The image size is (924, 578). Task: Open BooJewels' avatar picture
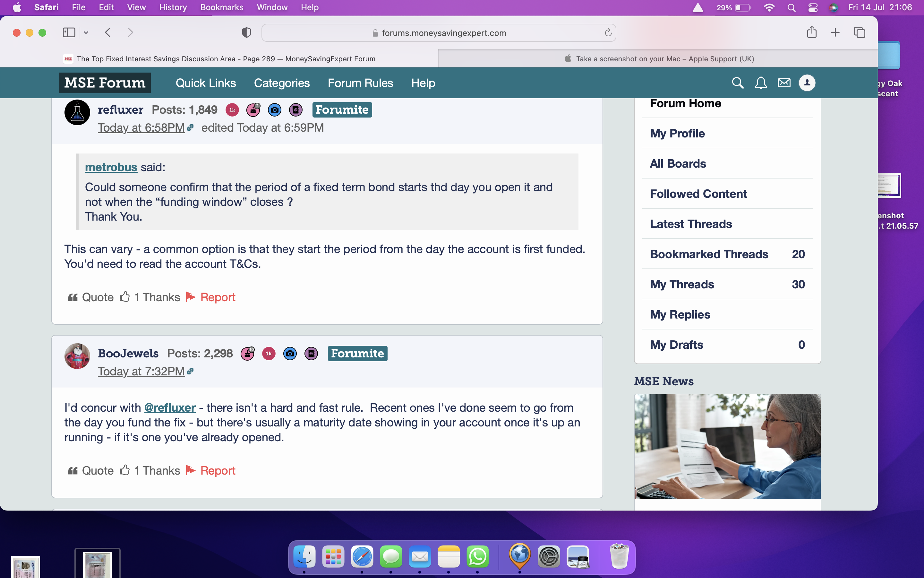[77, 356]
